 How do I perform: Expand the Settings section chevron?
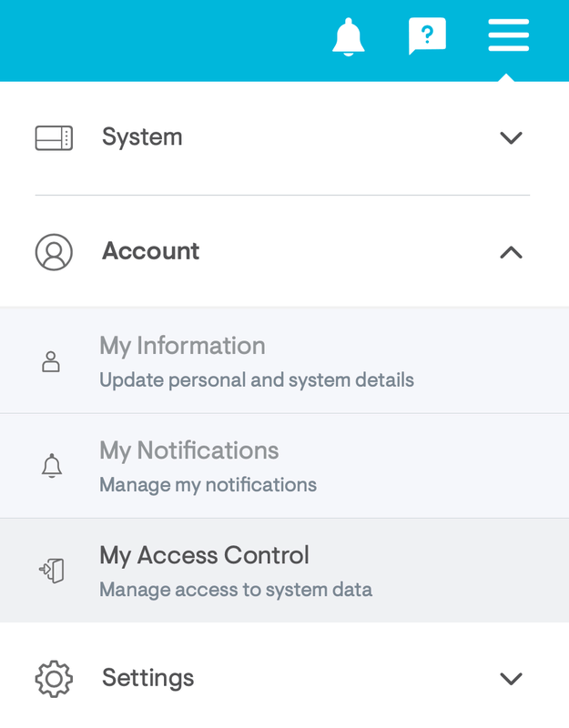click(511, 679)
